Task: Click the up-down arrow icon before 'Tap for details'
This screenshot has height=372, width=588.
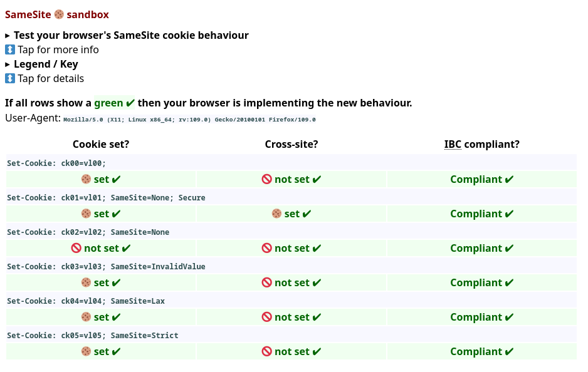Action: point(9,78)
